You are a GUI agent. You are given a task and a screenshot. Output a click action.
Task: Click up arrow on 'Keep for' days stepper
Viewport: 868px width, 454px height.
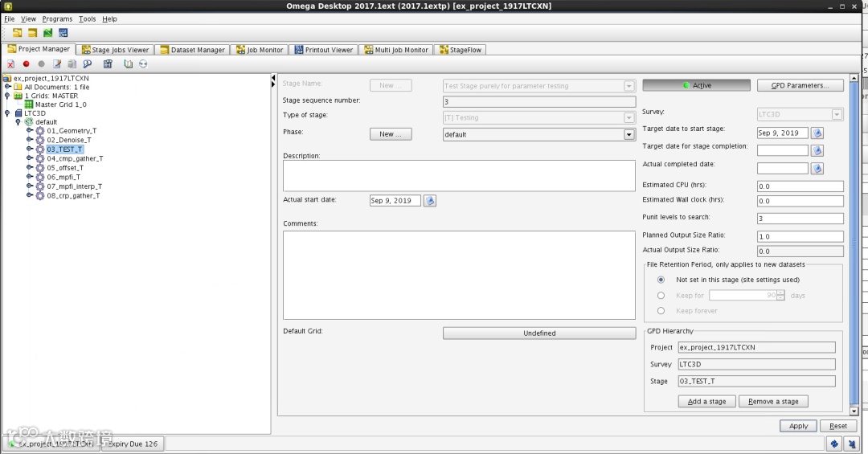pos(780,292)
